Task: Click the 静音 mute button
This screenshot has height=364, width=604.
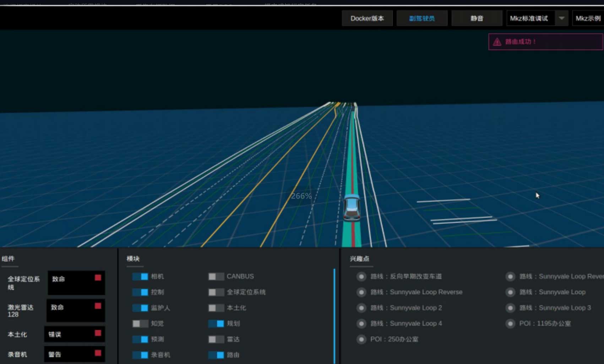Action: pos(477,18)
